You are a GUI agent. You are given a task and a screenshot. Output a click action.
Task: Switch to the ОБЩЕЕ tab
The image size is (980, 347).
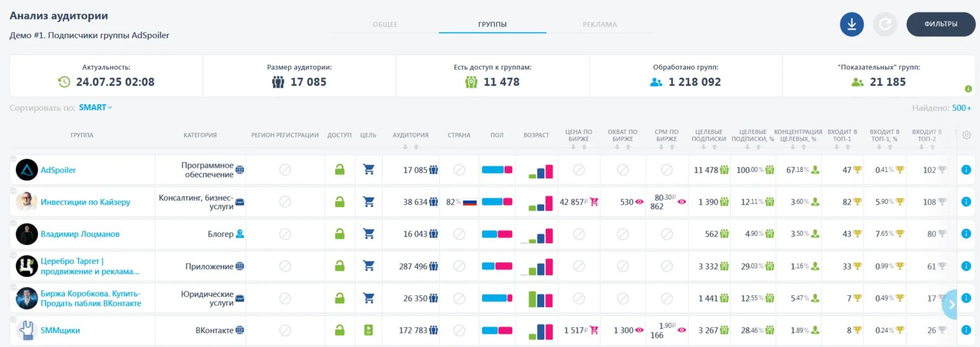coord(385,24)
